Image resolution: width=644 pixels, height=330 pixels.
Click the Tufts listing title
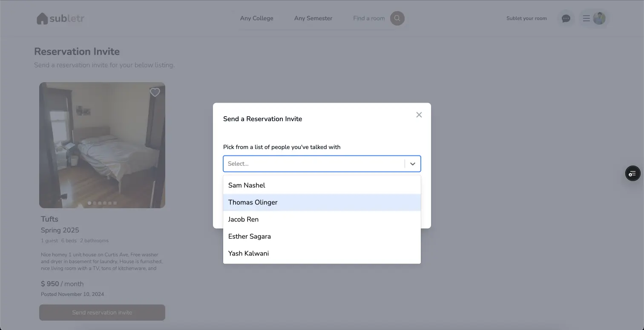coord(49,219)
